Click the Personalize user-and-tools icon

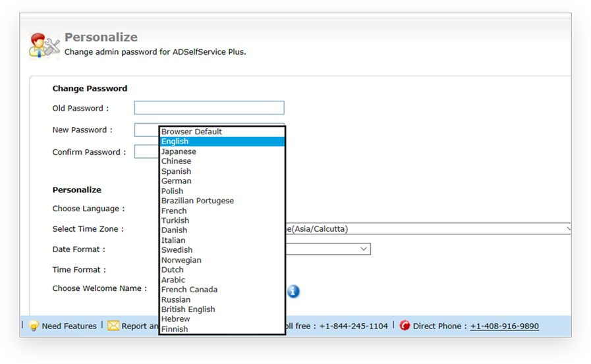45,45
